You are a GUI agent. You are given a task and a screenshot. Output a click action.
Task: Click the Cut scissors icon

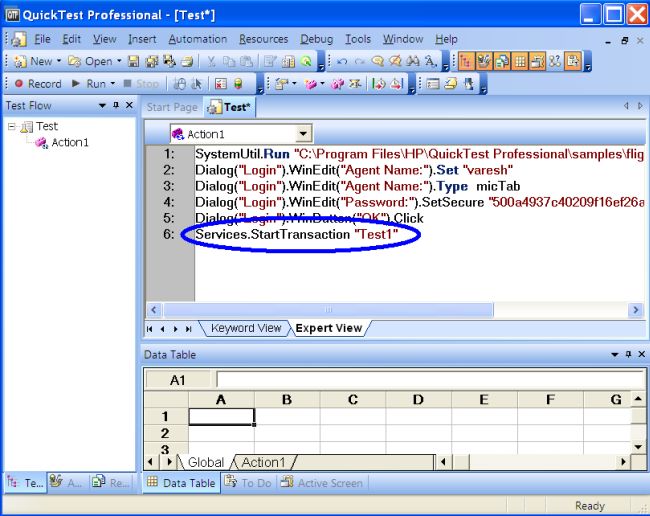(x=211, y=61)
